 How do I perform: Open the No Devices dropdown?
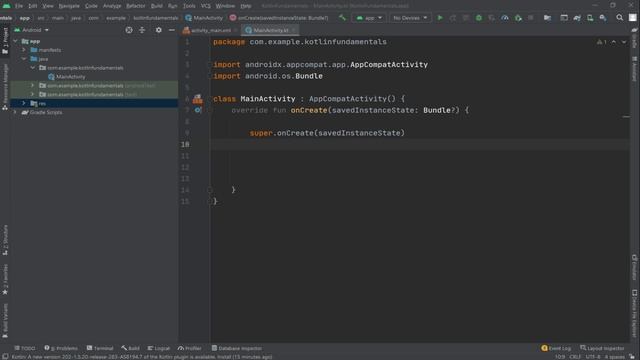point(410,18)
